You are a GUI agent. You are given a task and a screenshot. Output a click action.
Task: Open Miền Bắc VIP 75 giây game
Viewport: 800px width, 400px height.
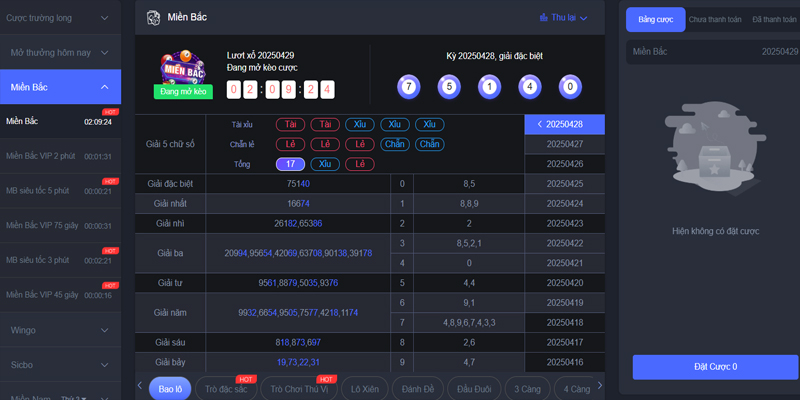coord(60,226)
